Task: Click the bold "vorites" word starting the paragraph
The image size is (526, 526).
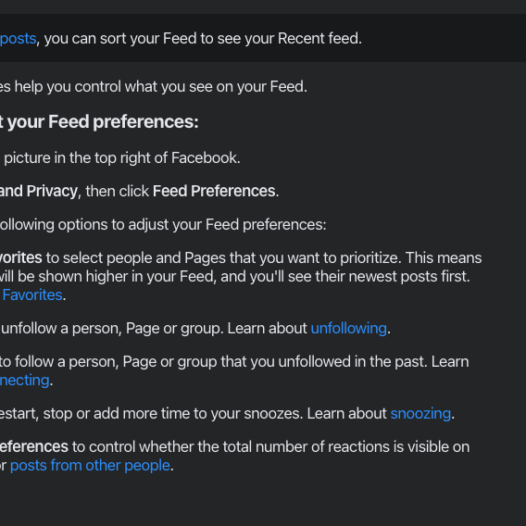Action: (21, 258)
